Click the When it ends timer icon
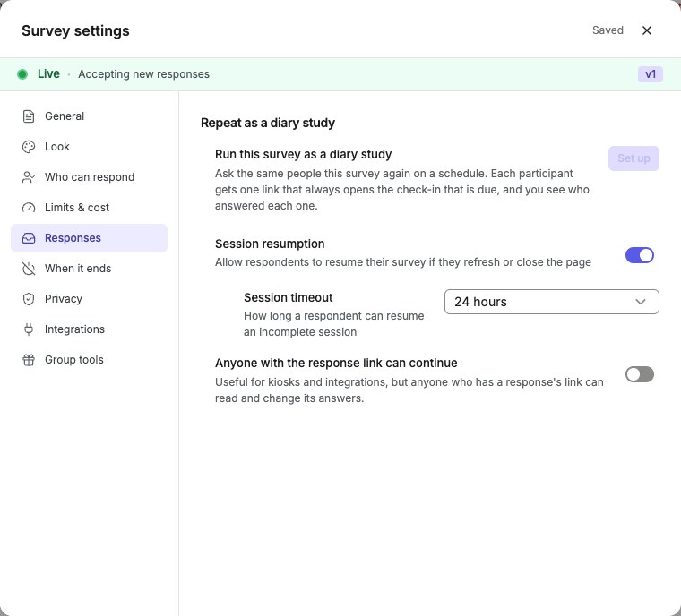Viewport: 681px width, 616px height. 29,269
